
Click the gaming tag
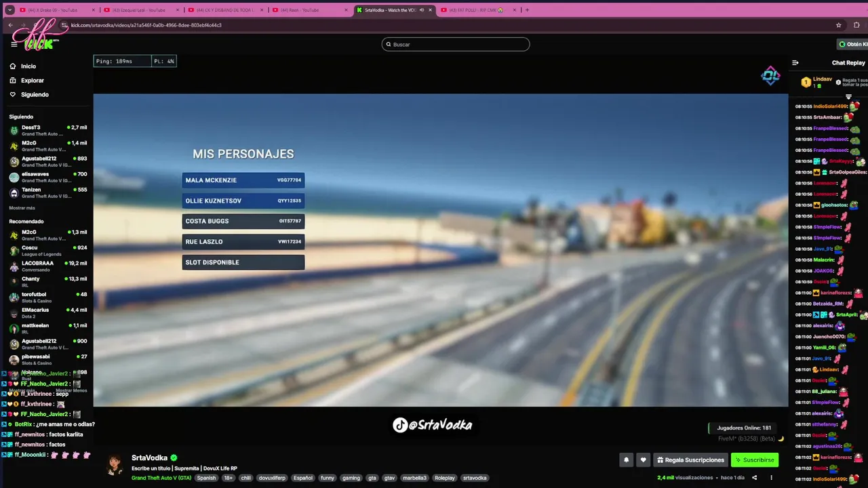(351, 478)
